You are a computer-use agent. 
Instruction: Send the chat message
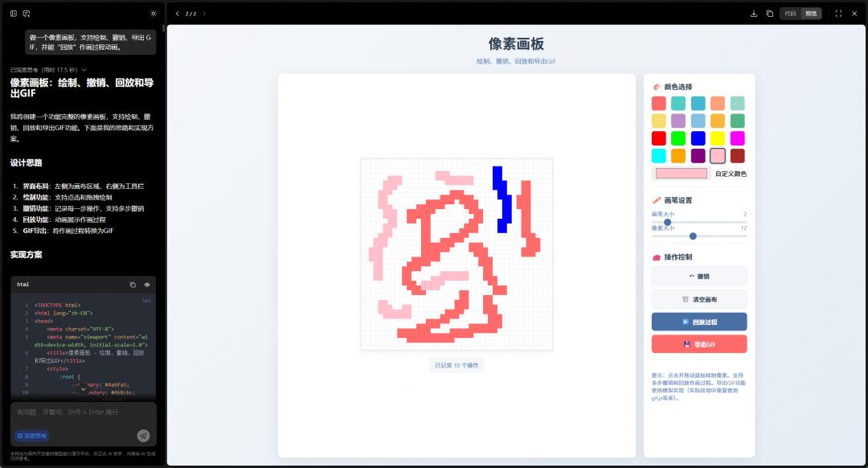[x=143, y=436]
